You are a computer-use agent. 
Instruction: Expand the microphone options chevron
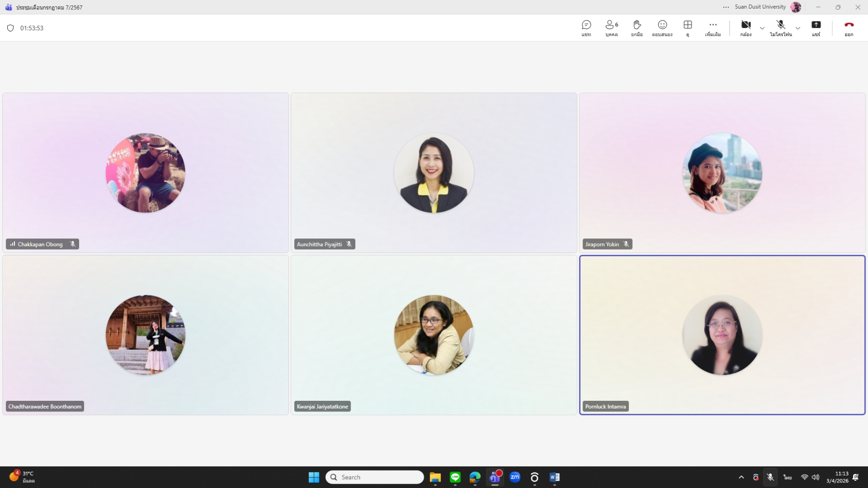[798, 28]
